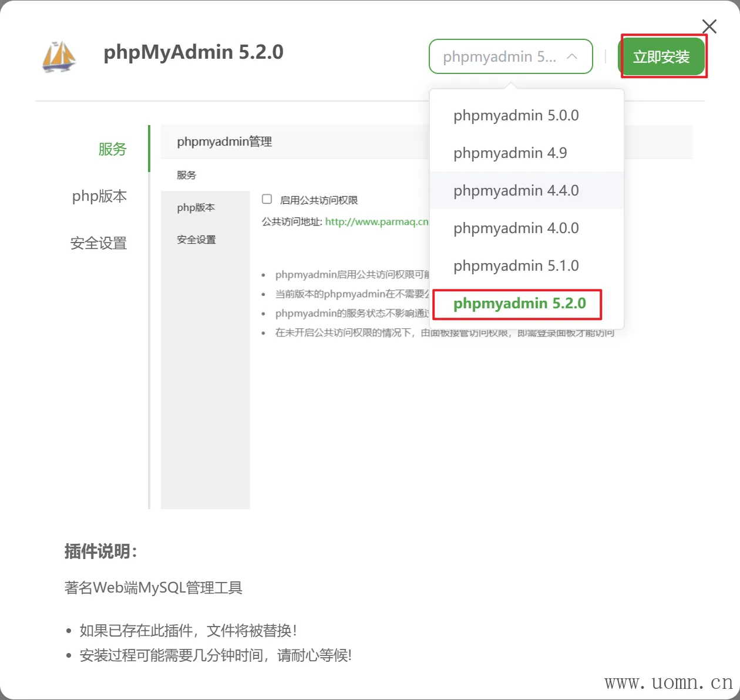This screenshot has width=740, height=700.
Task: Collapse the version dropdown chevron arrow
Action: click(x=572, y=56)
